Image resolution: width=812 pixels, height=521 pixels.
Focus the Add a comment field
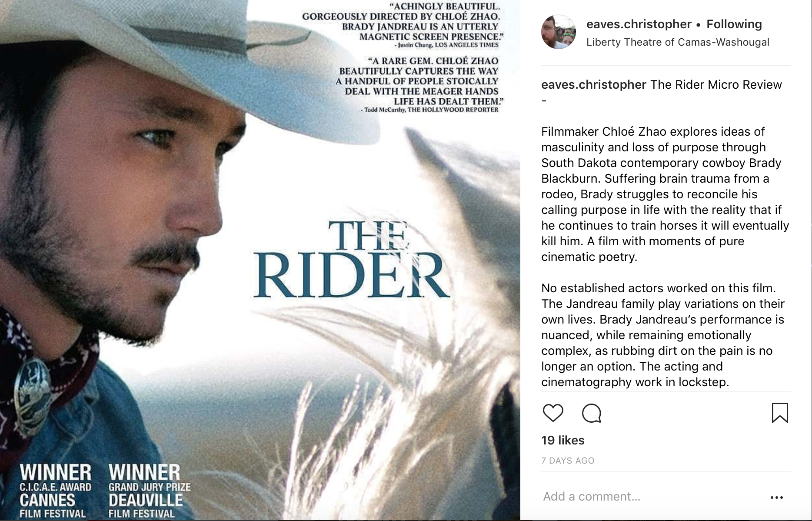point(652,496)
